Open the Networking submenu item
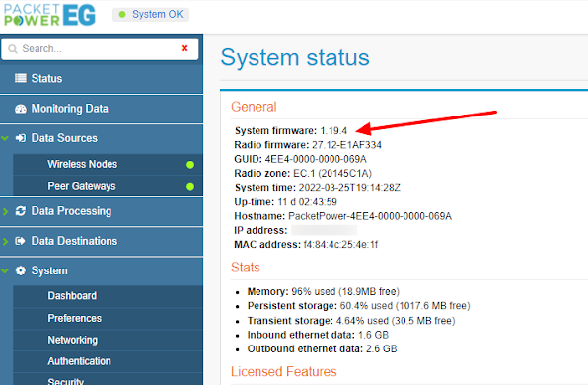Viewport: 588px width, 385px height. click(x=108, y=340)
